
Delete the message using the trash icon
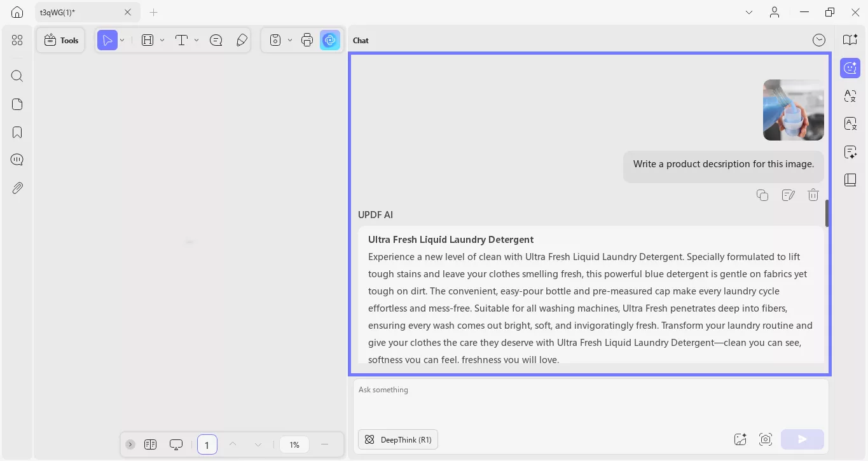[813, 195]
